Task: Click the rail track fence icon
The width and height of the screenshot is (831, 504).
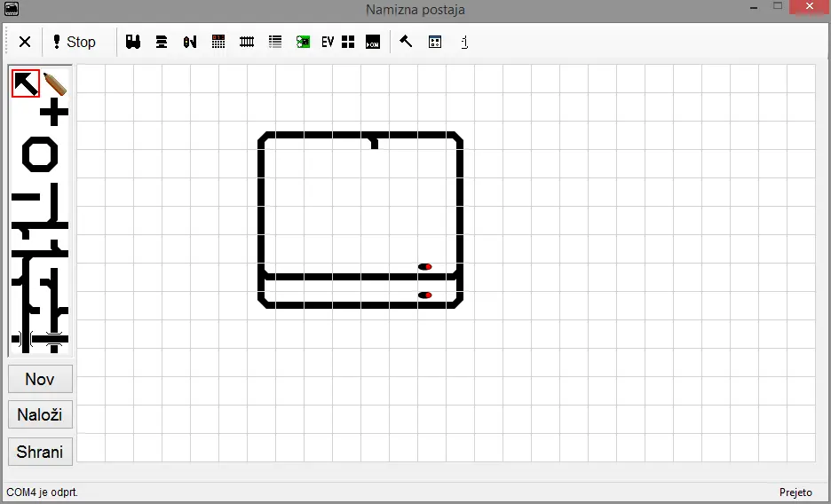Action: click(x=247, y=42)
